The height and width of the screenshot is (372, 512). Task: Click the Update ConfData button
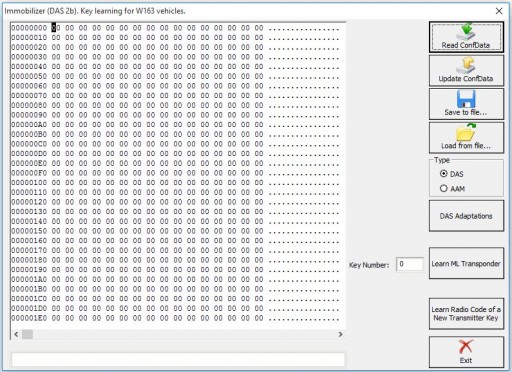click(466, 71)
